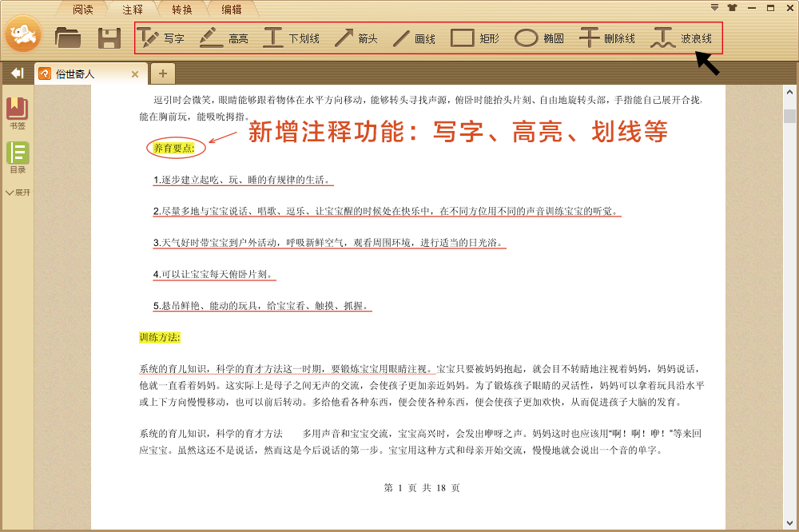Open the title bar dropdown menu arrow

coord(714,8)
